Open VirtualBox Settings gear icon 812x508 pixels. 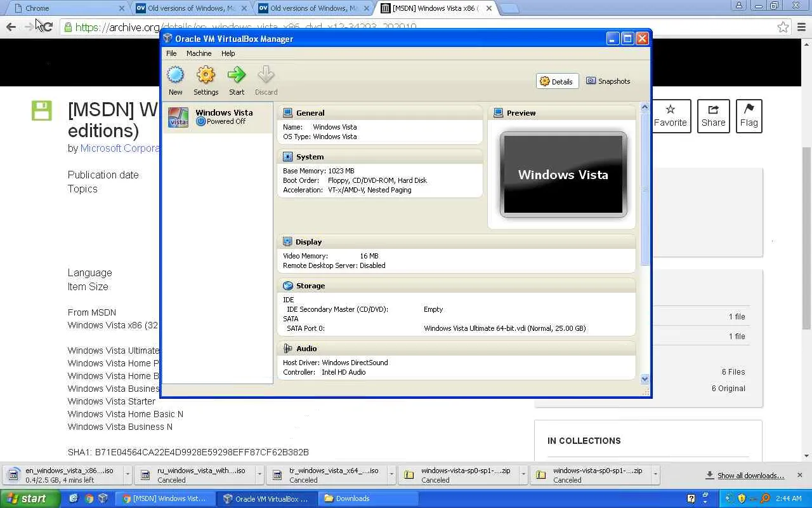click(x=206, y=75)
